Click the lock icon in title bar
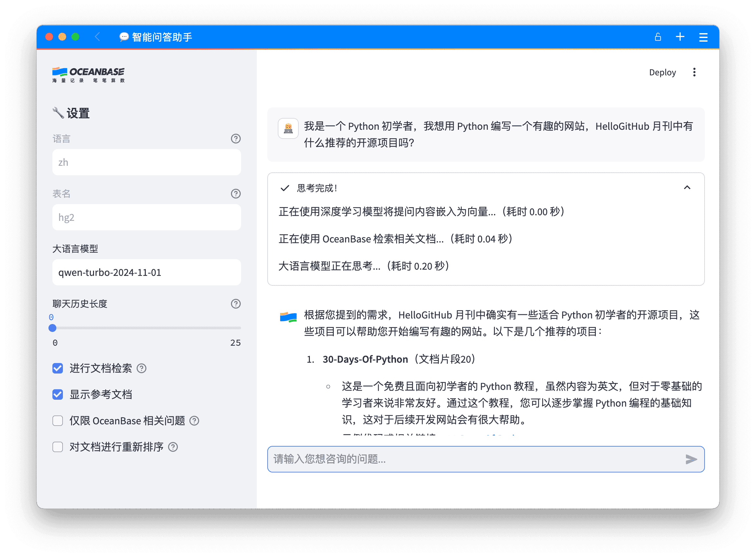This screenshot has height=557, width=756. click(x=658, y=37)
